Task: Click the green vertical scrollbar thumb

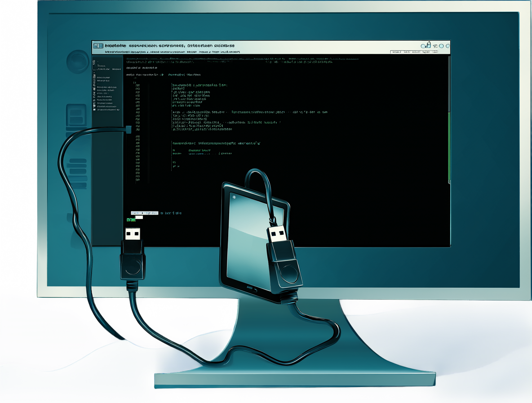Action: [449, 147]
